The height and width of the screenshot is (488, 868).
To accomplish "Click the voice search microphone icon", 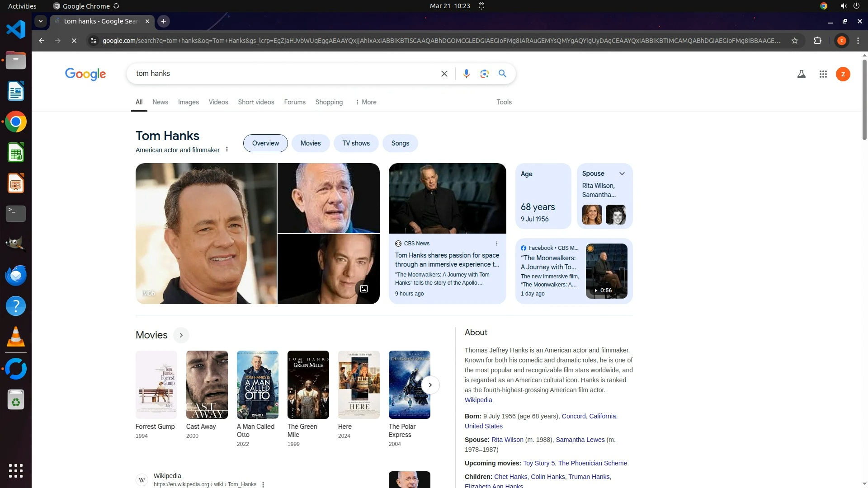I will (x=466, y=74).
